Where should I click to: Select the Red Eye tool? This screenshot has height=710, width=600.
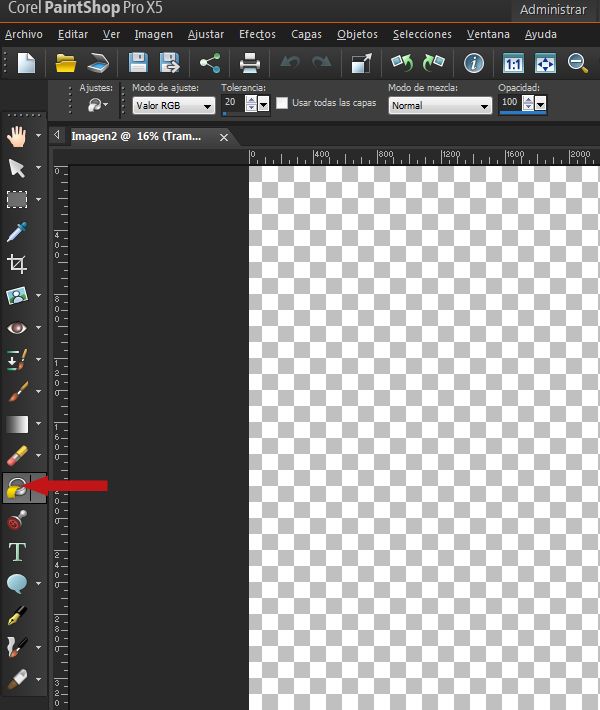pyautogui.click(x=17, y=328)
